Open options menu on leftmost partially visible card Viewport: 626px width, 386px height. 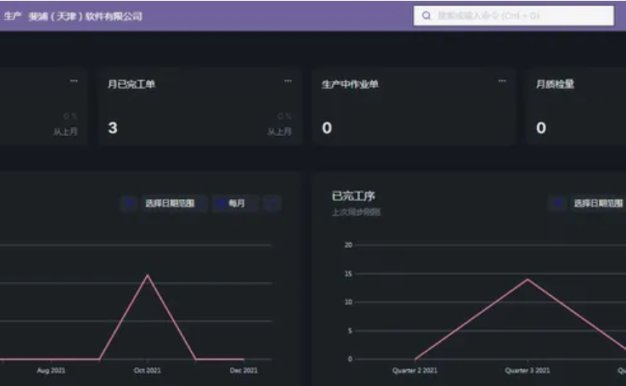tap(74, 81)
